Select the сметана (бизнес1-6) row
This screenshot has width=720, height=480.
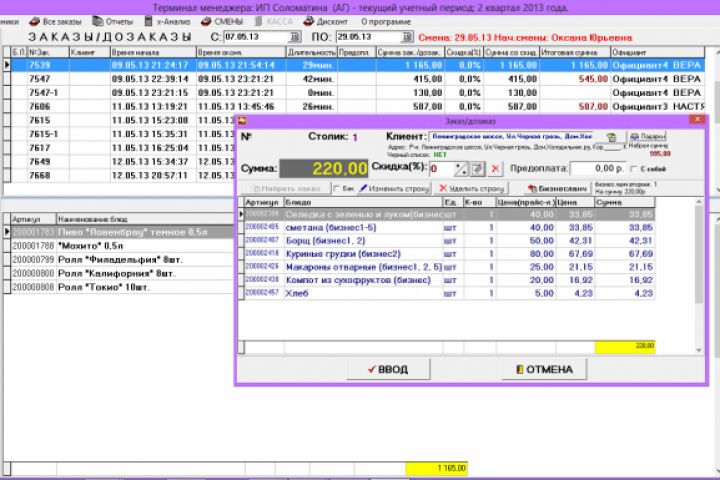448,228
